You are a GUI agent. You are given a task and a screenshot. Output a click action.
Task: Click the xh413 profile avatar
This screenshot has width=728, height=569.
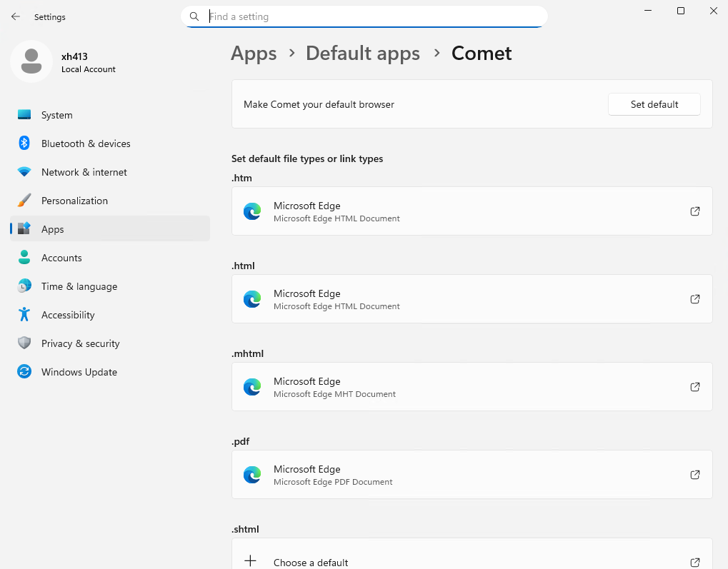[31, 61]
